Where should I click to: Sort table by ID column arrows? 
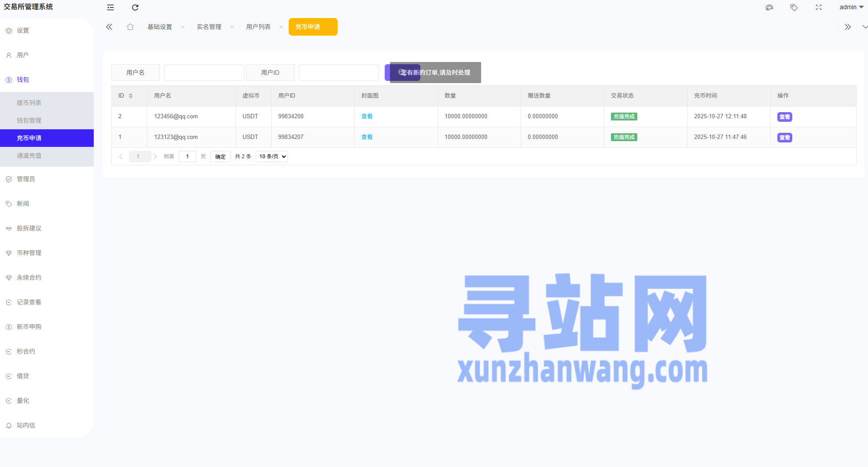(131, 96)
